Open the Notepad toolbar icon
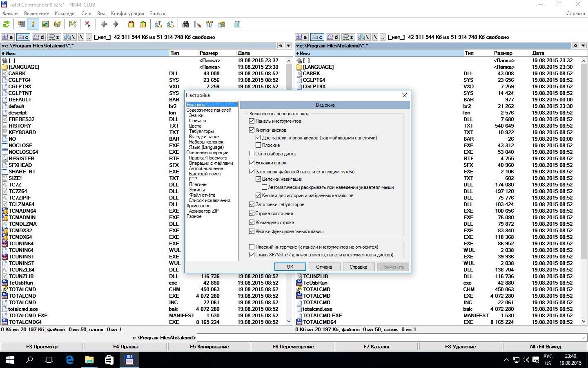 coord(237,25)
